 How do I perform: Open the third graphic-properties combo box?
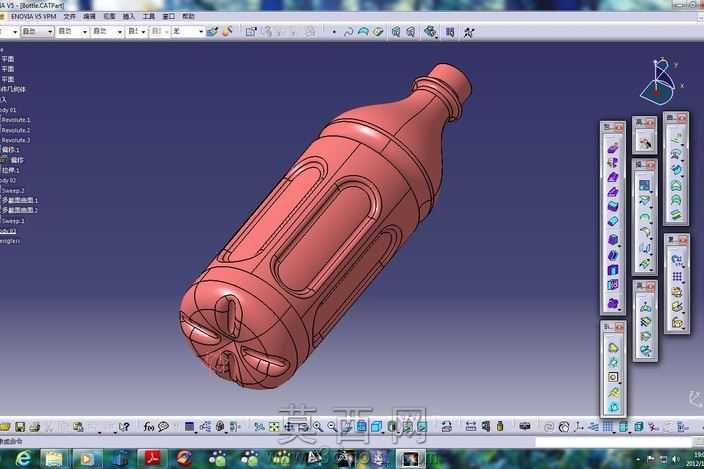pyautogui.click(x=73, y=31)
